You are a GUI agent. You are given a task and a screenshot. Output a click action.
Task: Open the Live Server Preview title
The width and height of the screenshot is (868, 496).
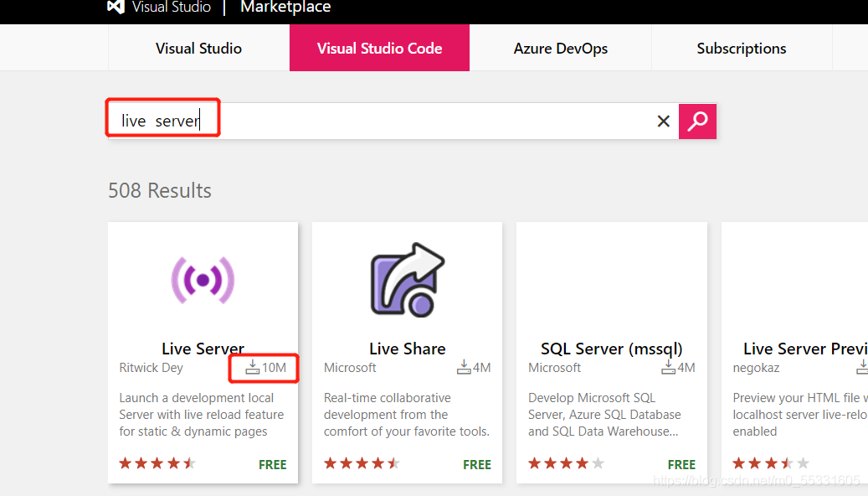click(x=805, y=349)
